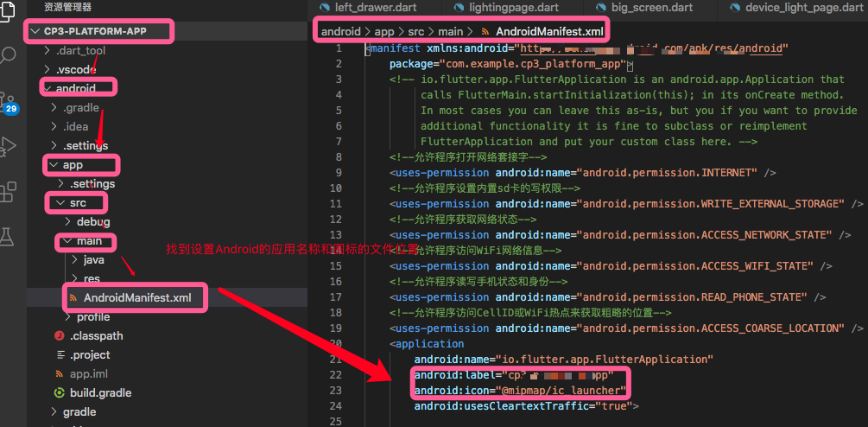Collapse the android folder
The image size is (868, 427).
pyautogui.click(x=75, y=88)
